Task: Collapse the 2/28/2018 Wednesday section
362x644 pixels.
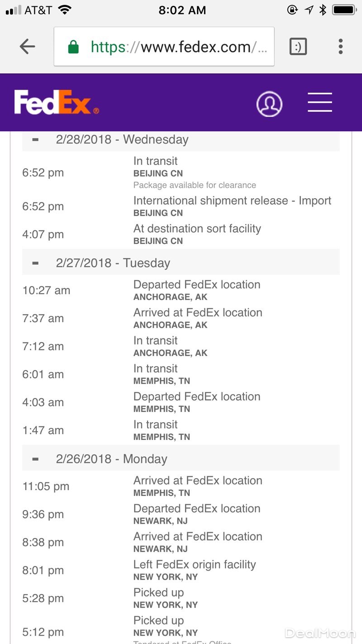Action: tap(36, 139)
